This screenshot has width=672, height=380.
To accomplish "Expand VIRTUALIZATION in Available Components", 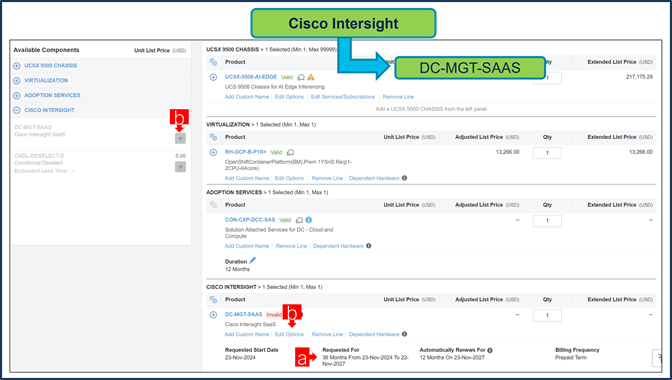I will [17, 81].
